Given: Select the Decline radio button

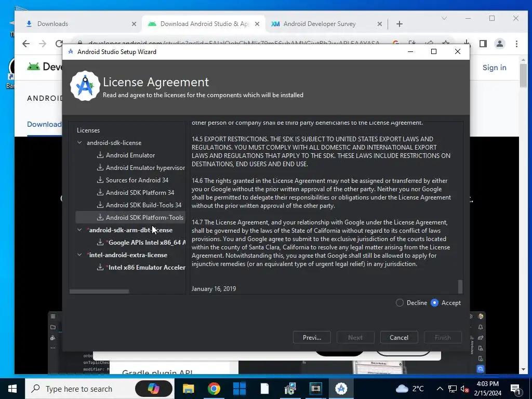Looking at the screenshot, I should pyautogui.click(x=400, y=303).
